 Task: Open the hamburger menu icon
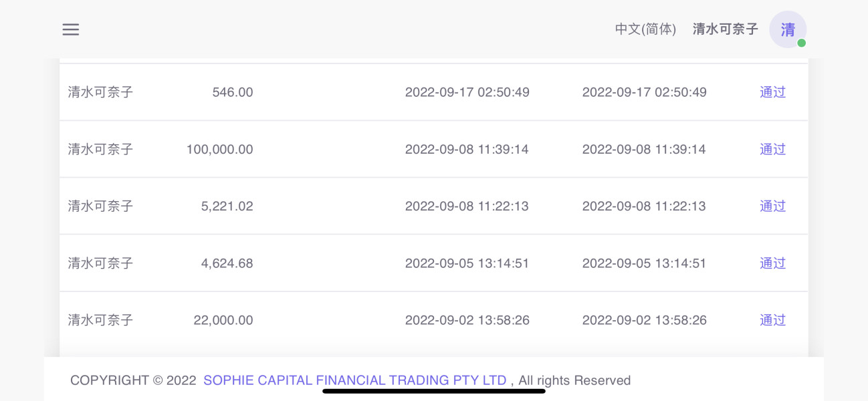click(x=71, y=29)
